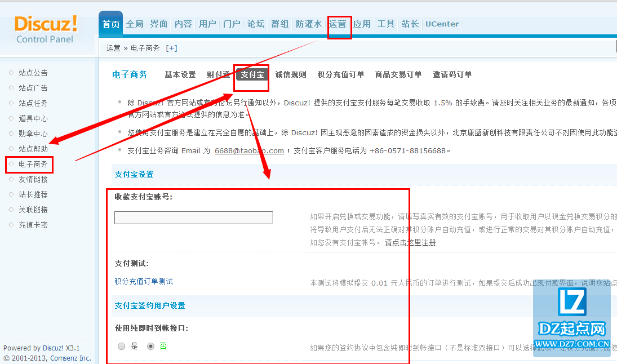Open the 应用 navigation tab
This screenshot has width=617, height=364.
click(x=362, y=24)
